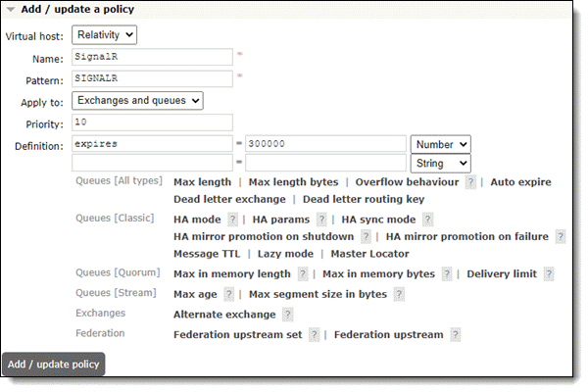Click help icon beside HA mode
This screenshot has width=588, height=392.
[232, 220]
